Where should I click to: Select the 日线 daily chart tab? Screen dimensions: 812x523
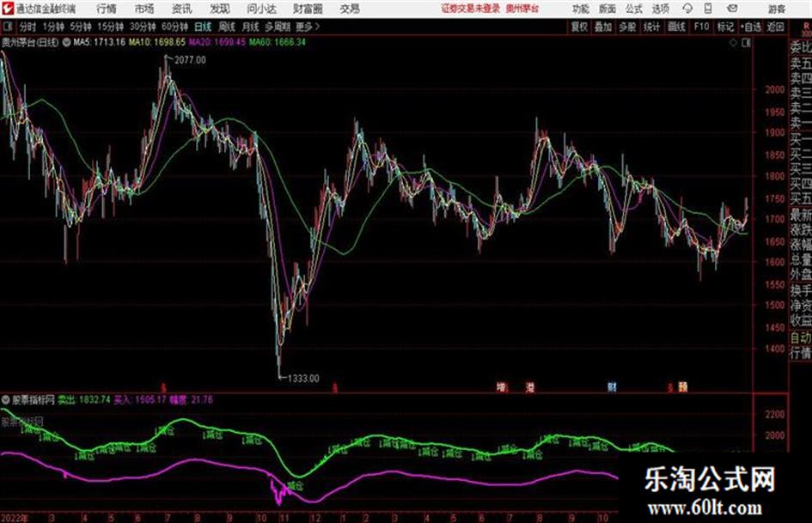click(203, 27)
